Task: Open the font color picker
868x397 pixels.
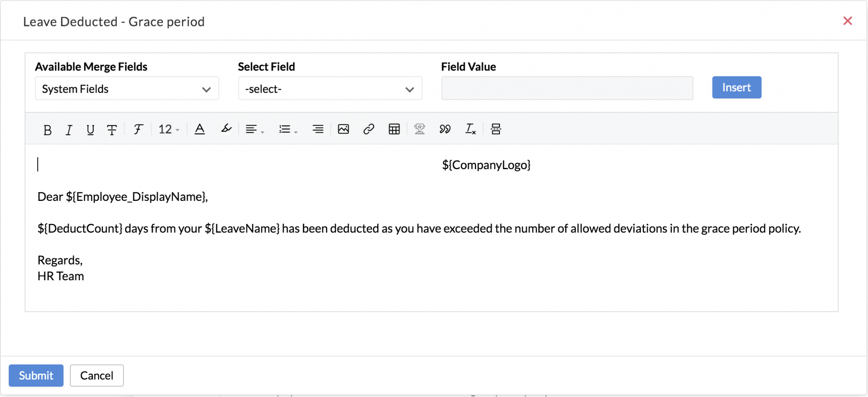Action: (x=200, y=129)
